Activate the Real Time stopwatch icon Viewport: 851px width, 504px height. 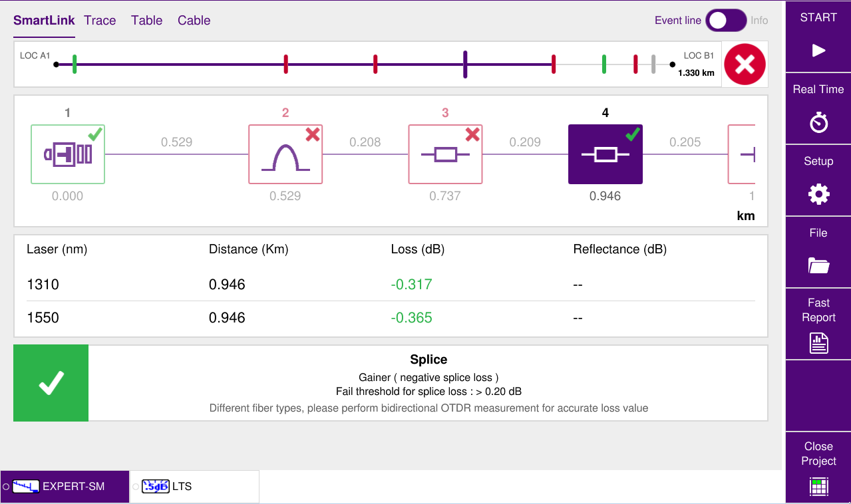(817, 122)
